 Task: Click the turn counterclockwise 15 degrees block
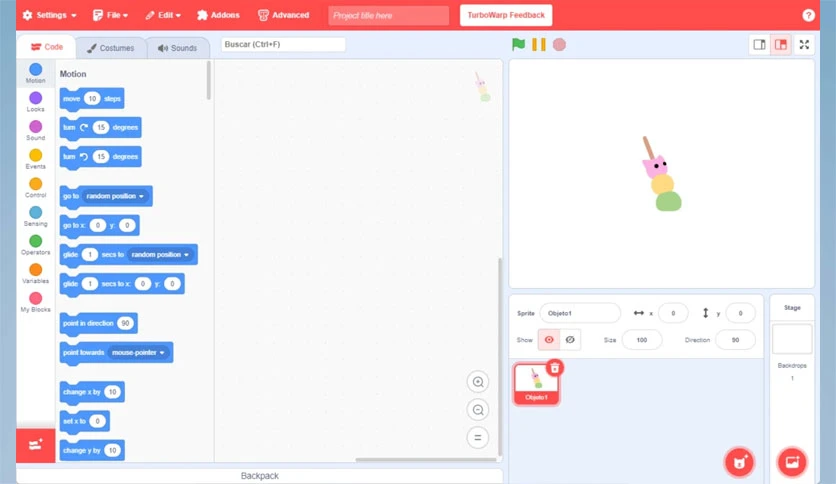coord(100,157)
